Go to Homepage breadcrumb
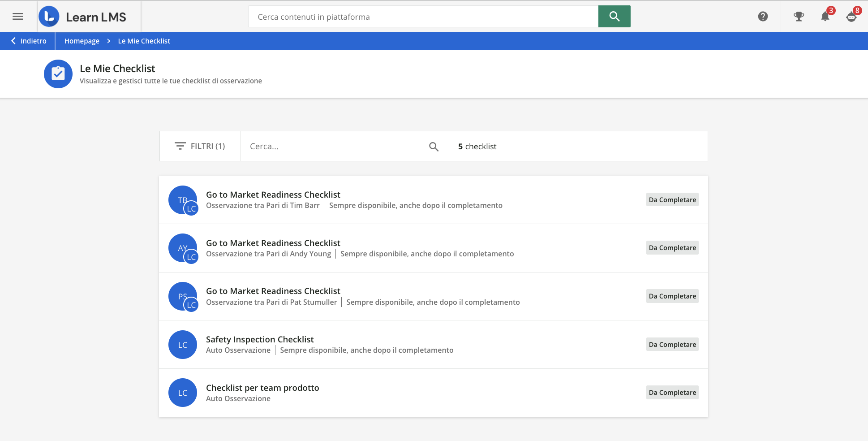The height and width of the screenshot is (441, 868). pyautogui.click(x=82, y=41)
